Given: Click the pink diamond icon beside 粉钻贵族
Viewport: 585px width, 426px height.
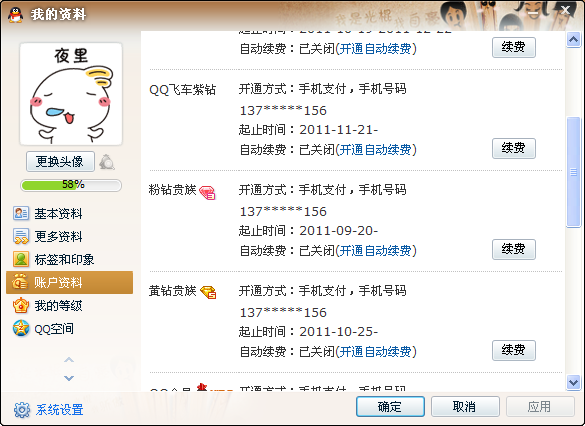Looking at the screenshot, I should tap(207, 192).
